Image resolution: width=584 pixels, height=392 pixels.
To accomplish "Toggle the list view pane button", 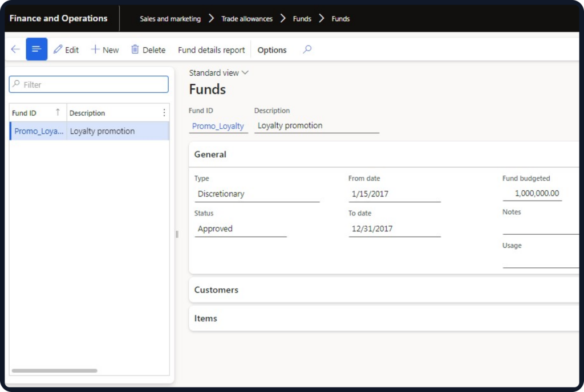I will (36, 49).
